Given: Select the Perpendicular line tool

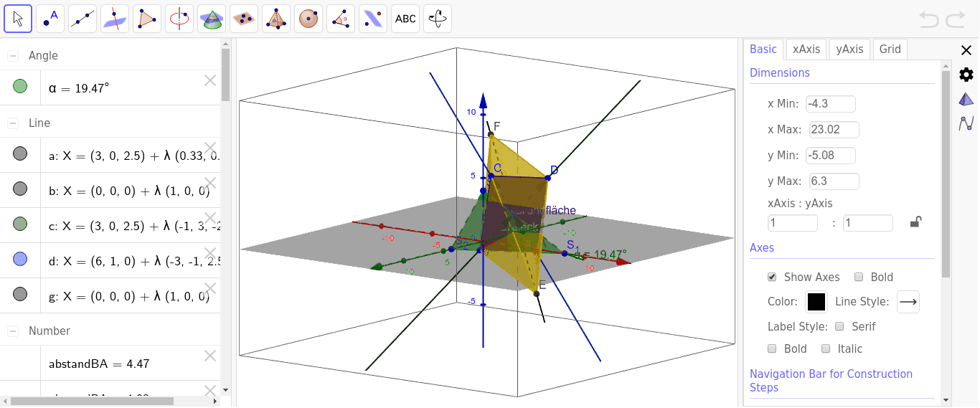Looking at the screenshot, I should click(115, 19).
